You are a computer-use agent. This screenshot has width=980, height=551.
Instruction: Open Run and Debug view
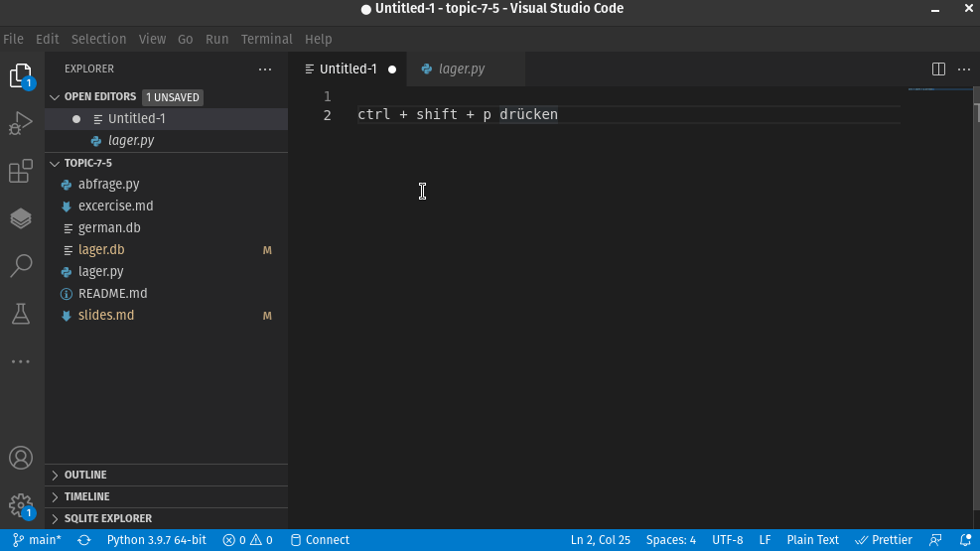coord(21,124)
